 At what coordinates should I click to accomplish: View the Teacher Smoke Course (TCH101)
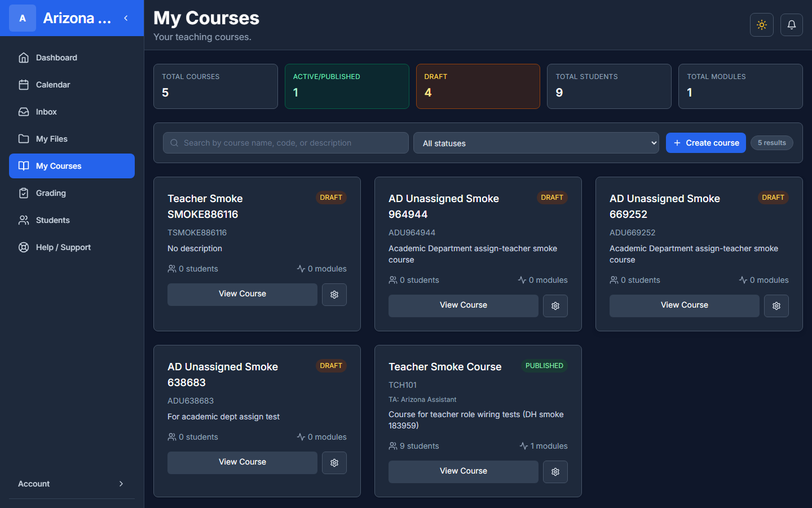tap(464, 472)
